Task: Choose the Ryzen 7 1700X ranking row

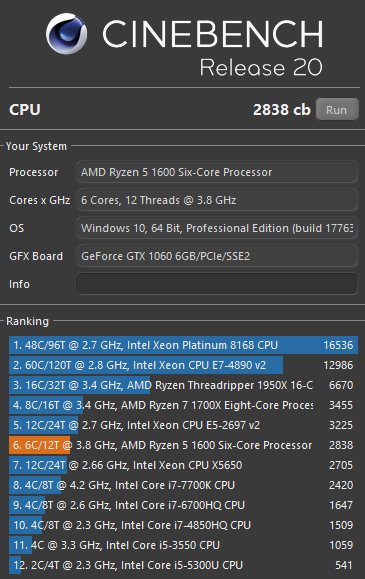Action: click(184, 405)
